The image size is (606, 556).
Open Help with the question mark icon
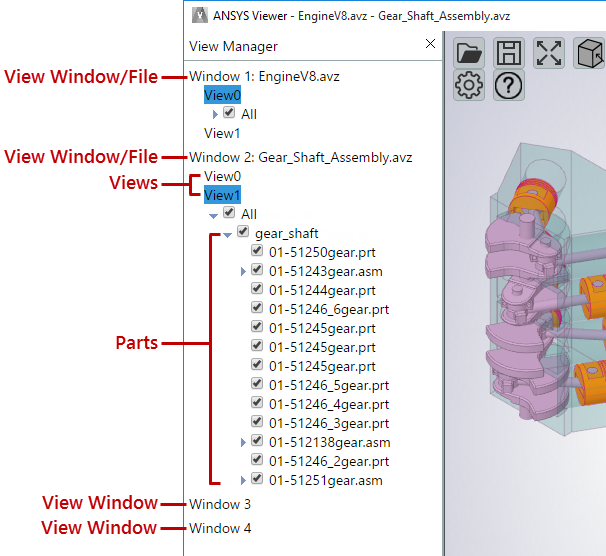[509, 85]
